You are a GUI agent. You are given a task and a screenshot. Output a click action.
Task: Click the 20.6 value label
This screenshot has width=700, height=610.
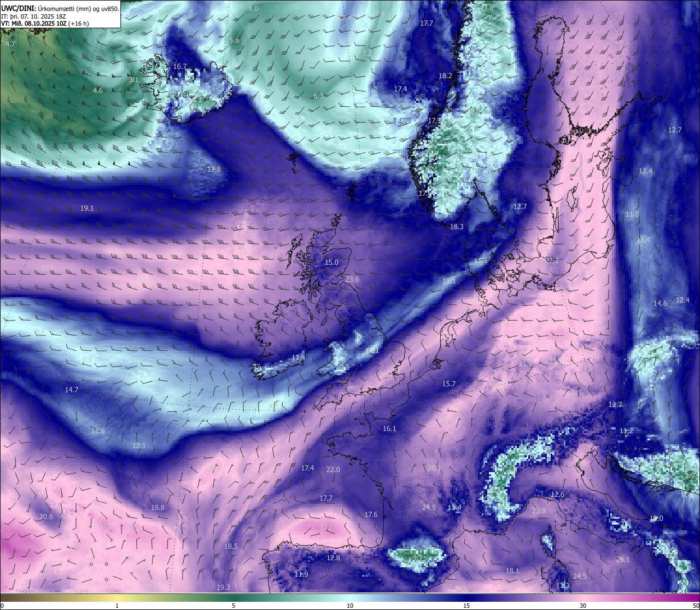coord(46,517)
